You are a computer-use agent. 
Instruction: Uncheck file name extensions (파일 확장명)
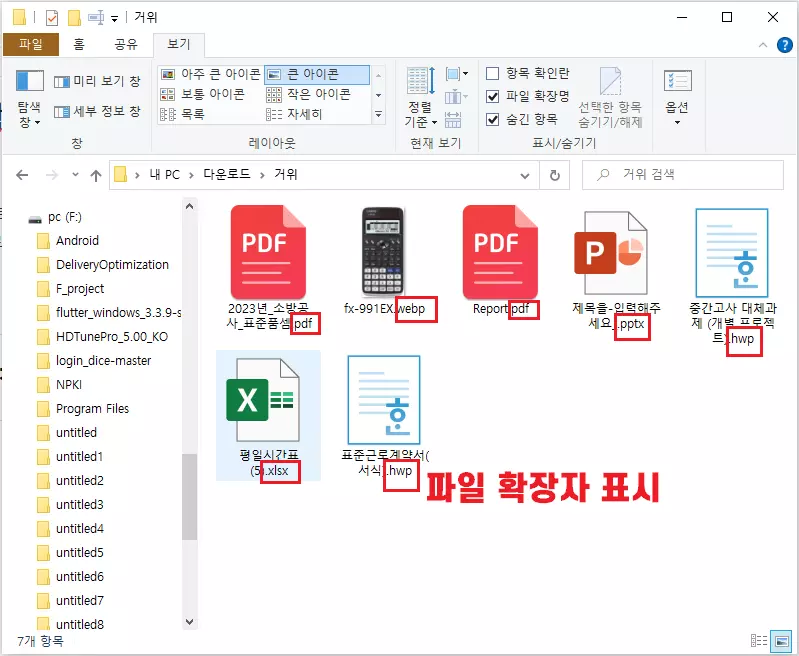[x=527, y=96]
